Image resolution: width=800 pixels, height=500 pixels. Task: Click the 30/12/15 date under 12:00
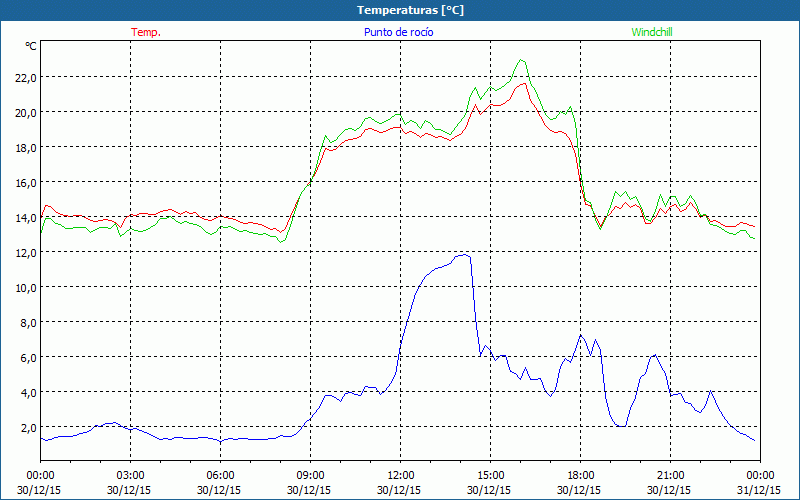click(x=399, y=490)
